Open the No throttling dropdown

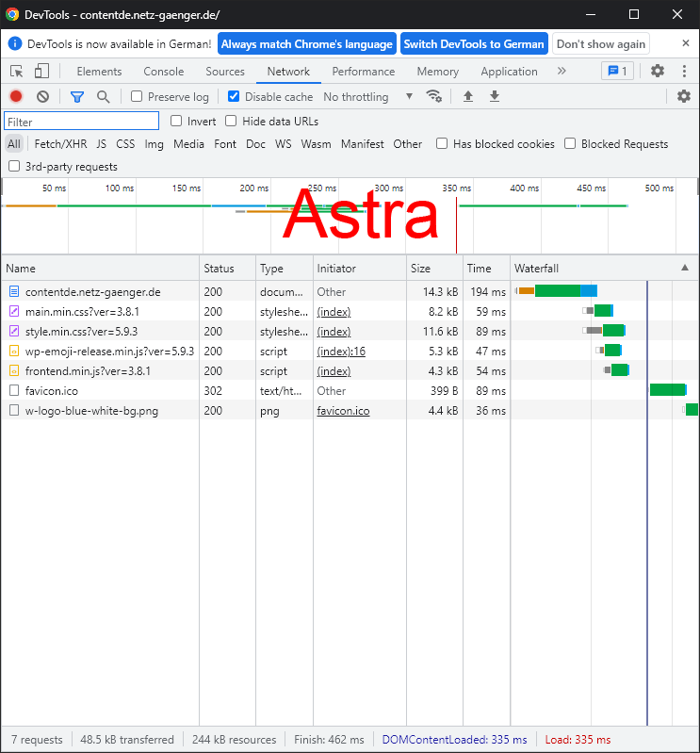[368, 96]
